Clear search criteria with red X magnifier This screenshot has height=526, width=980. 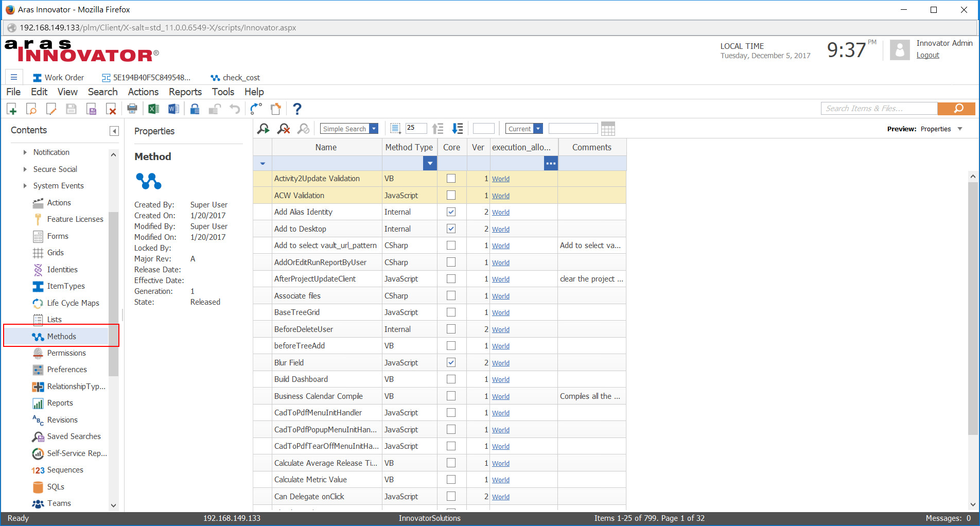(284, 129)
